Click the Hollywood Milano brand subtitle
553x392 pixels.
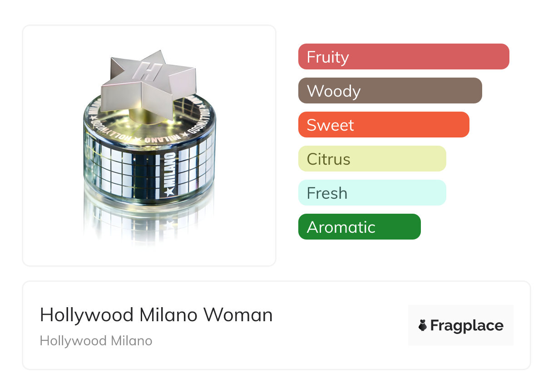click(x=96, y=341)
